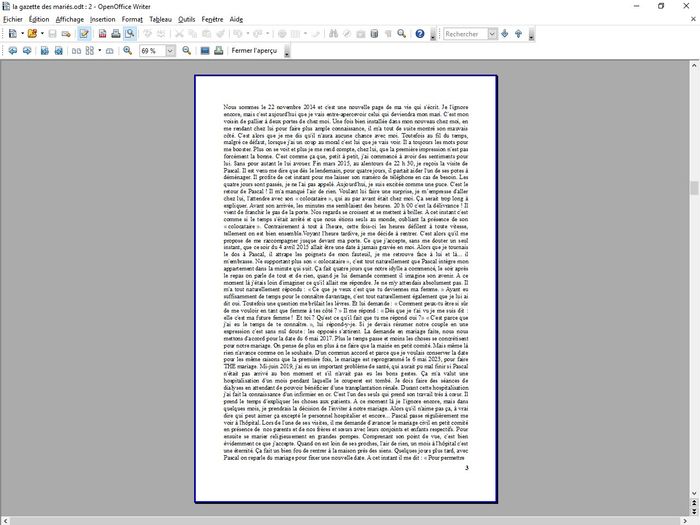700x525 pixels.
Task: Click the 69 % zoom value field
Action: pyautogui.click(x=152, y=51)
